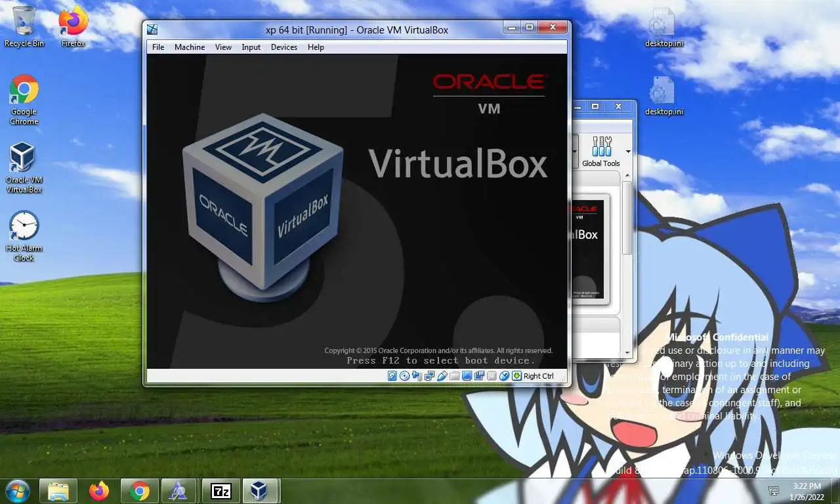Click the USB devices status icon
The width and height of the screenshot is (840, 504).
[x=442, y=376]
